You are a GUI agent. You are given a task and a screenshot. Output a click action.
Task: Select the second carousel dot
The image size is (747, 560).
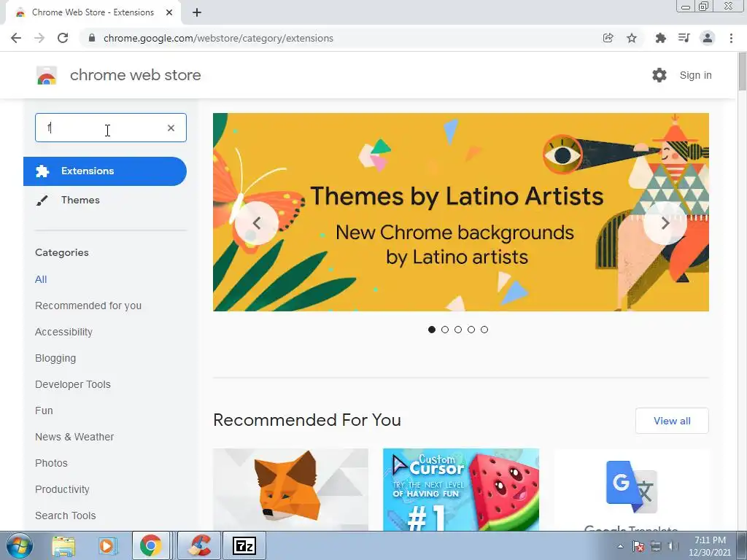(445, 330)
